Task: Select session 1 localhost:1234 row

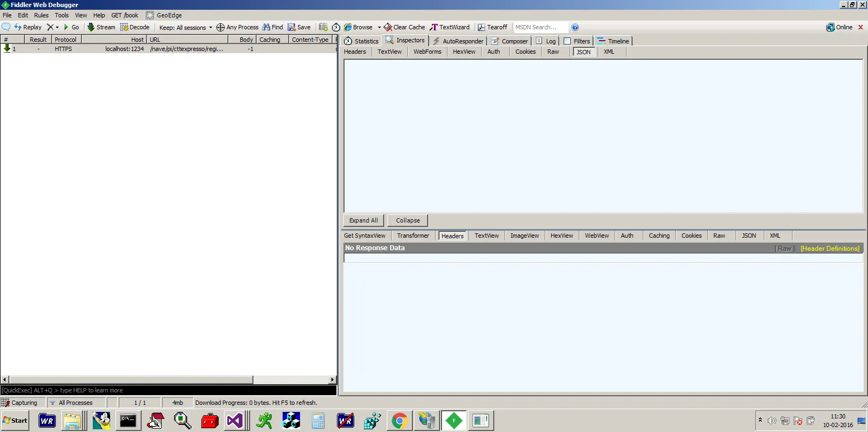Action: click(x=168, y=49)
